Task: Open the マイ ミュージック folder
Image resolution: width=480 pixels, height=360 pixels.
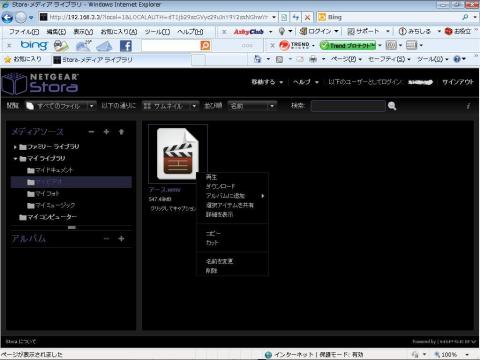Action: 51,205
